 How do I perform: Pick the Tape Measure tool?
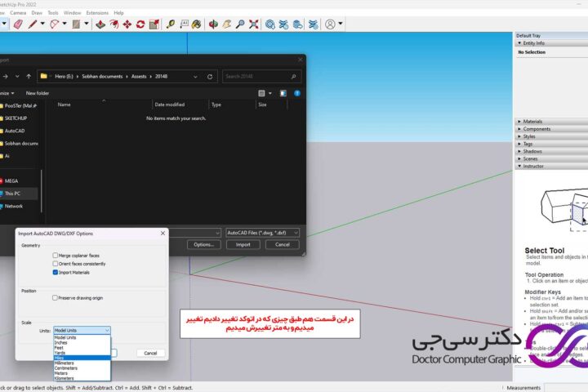click(171, 24)
